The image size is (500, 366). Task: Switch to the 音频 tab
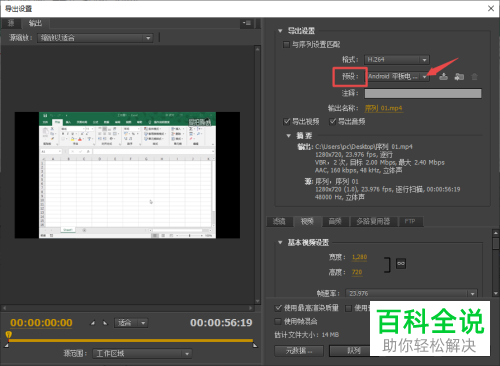click(335, 221)
